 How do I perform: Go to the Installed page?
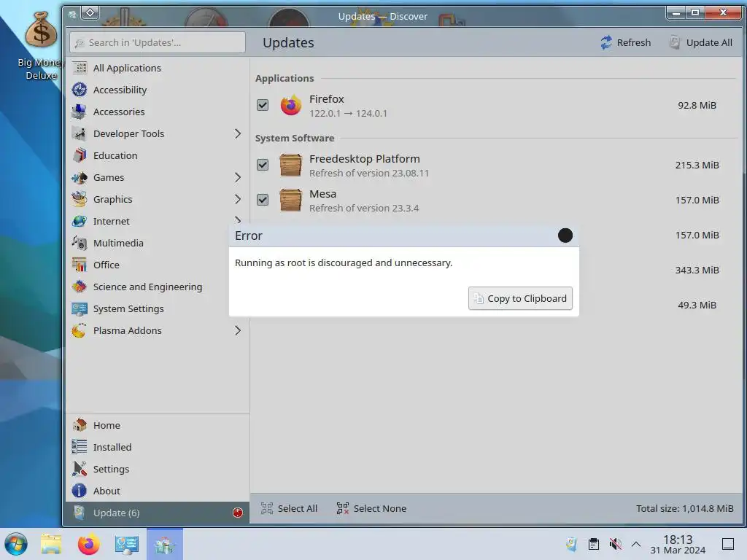[x=158, y=447]
